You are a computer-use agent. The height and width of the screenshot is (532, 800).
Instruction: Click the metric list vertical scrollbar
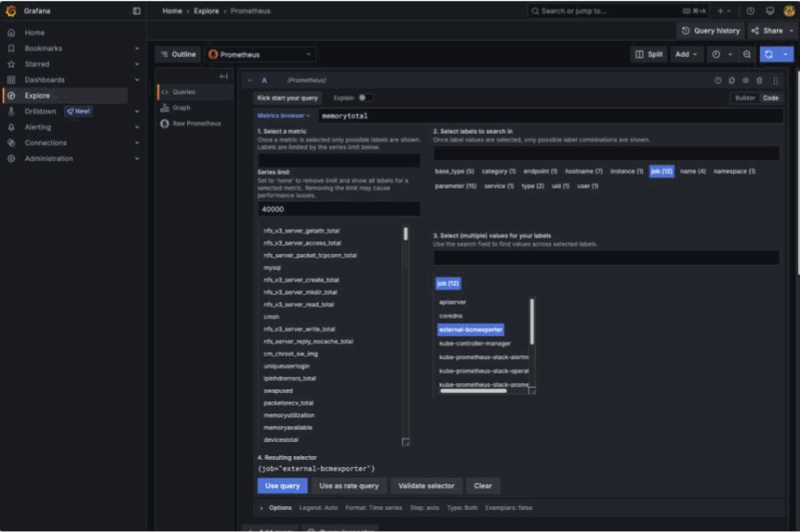tap(405, 234)
